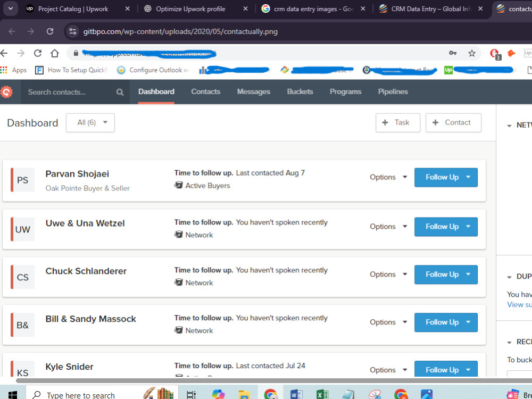Open the Dashboard nav tab
This screenshot has height=399, width=532.
click(x=156, y=92)
